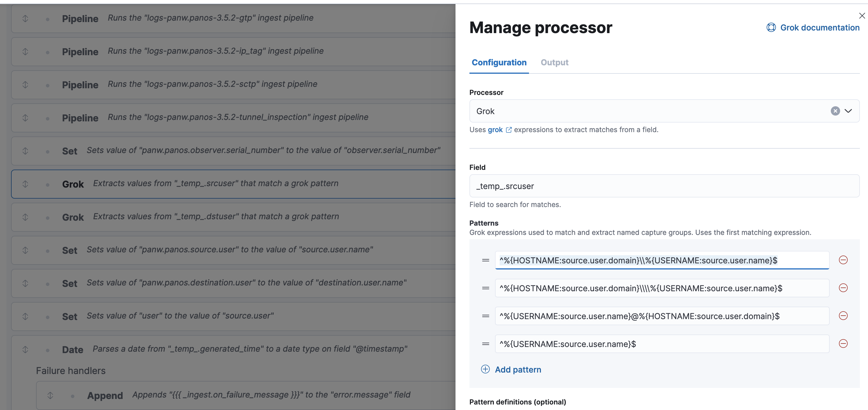This screenshot has width=868, height=410.
Task: Close the Manage processor flyout
Action: pyautogui.click(x=862, y=16)
